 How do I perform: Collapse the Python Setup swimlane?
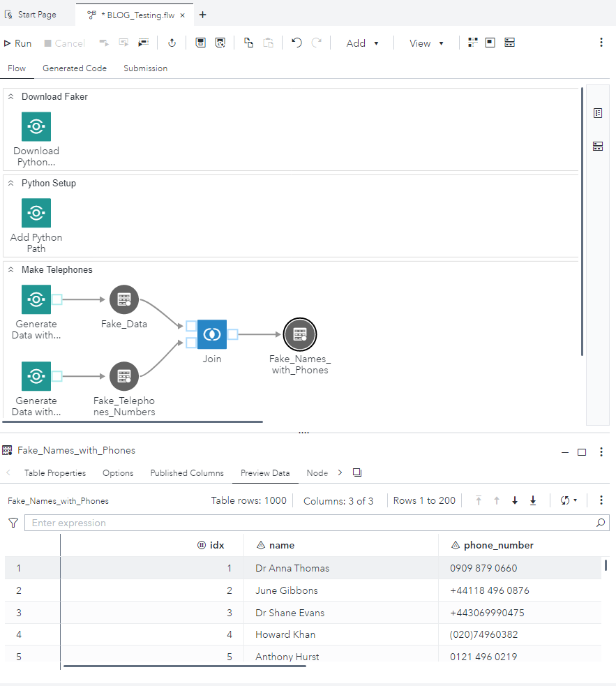point(11,184)
